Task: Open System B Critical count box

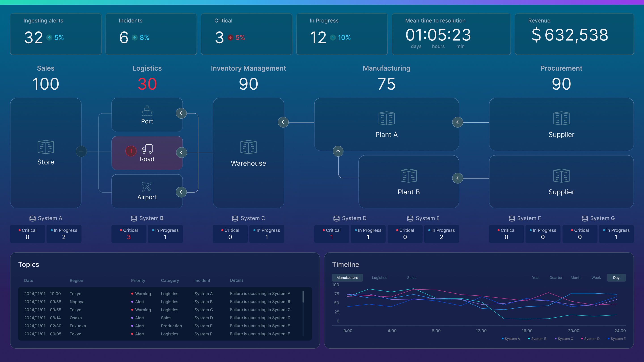Action: click(x=129, y=234)
